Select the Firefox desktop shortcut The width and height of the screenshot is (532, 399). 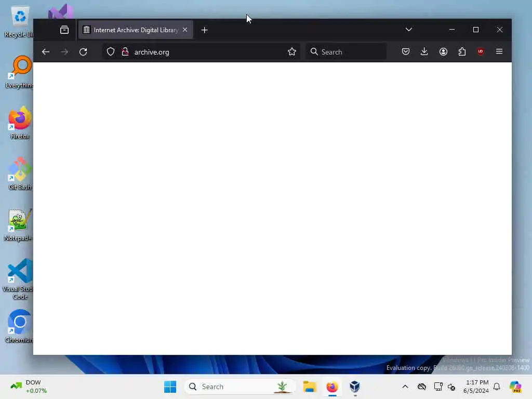point(20,123)
